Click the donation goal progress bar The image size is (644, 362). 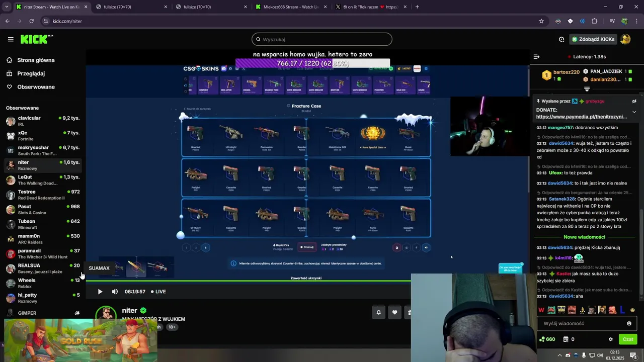[x=312, y=64]
